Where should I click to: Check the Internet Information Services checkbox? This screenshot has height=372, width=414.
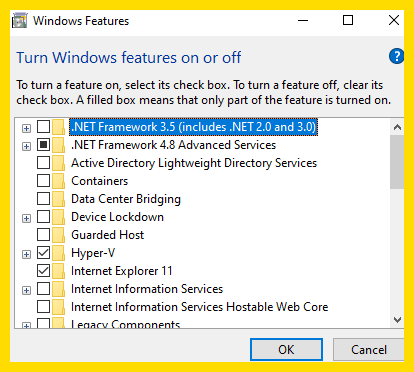click(43, 289)
